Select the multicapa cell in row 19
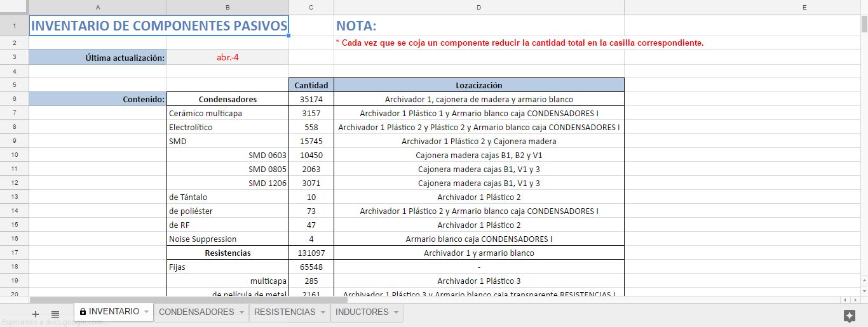Viewport: 868px width, 327px height. point(227,281)
